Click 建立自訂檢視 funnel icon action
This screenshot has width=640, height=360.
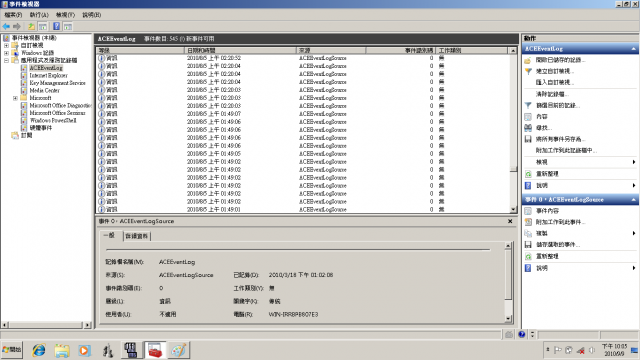528,71
